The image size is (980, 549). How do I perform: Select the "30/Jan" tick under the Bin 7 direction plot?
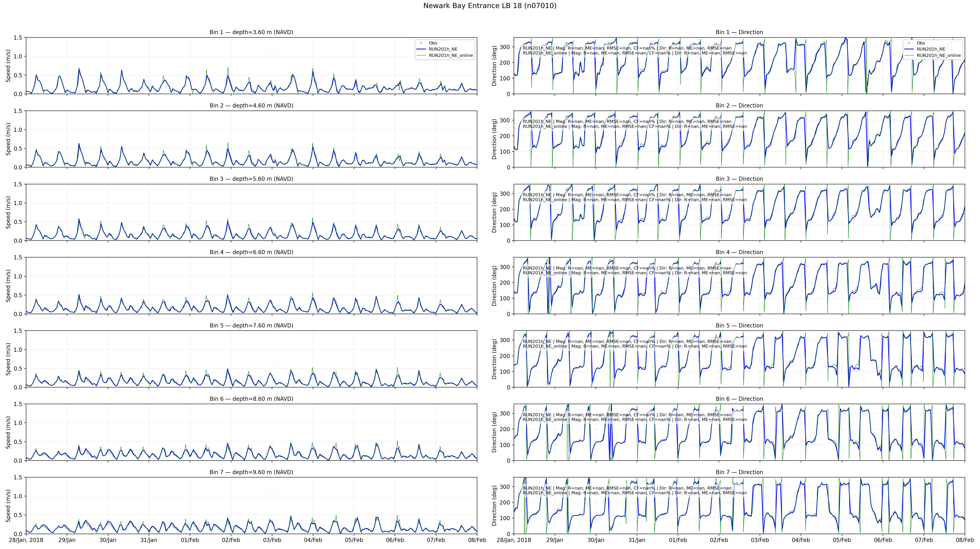[596, 540]
